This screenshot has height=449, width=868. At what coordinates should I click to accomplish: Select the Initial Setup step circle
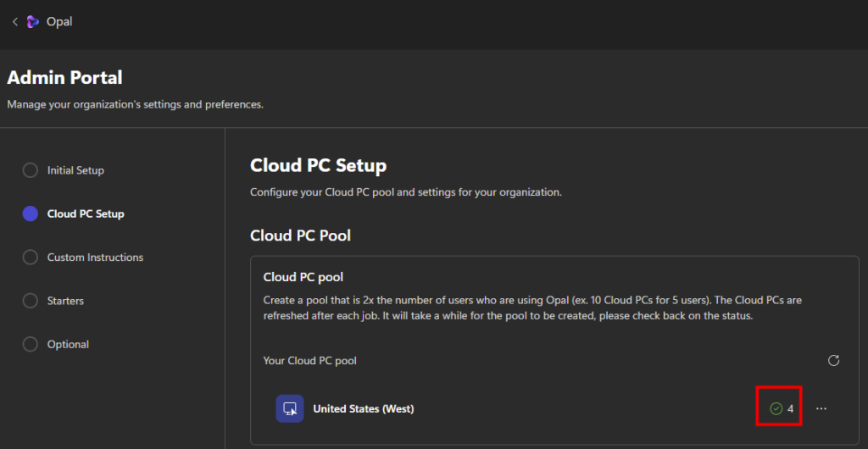(x=31, y=170)
